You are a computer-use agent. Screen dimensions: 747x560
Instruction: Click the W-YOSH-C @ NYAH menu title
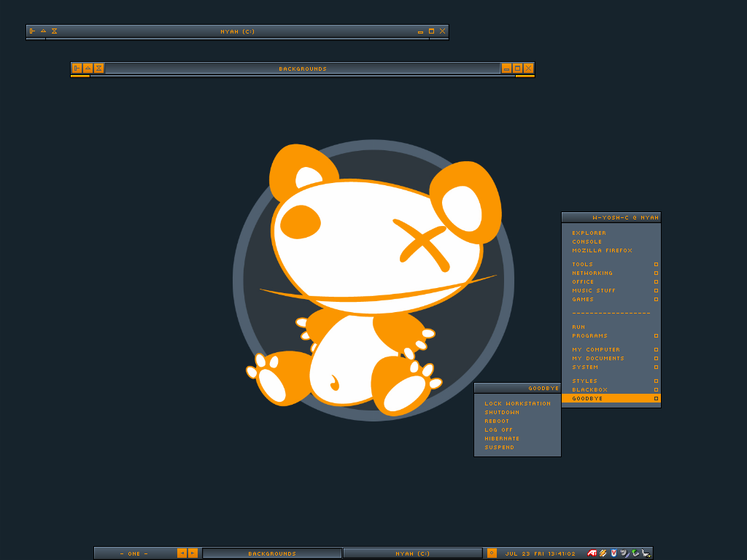[611, 217]
